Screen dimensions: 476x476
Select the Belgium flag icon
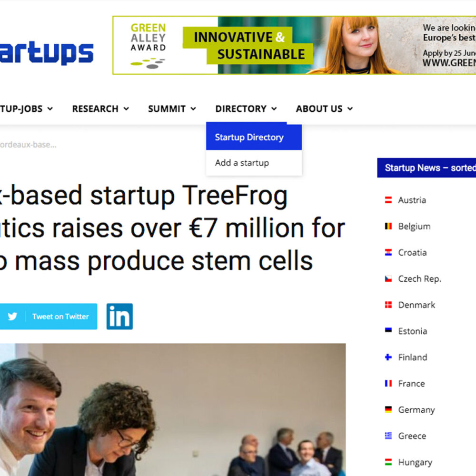click(388, 226)
